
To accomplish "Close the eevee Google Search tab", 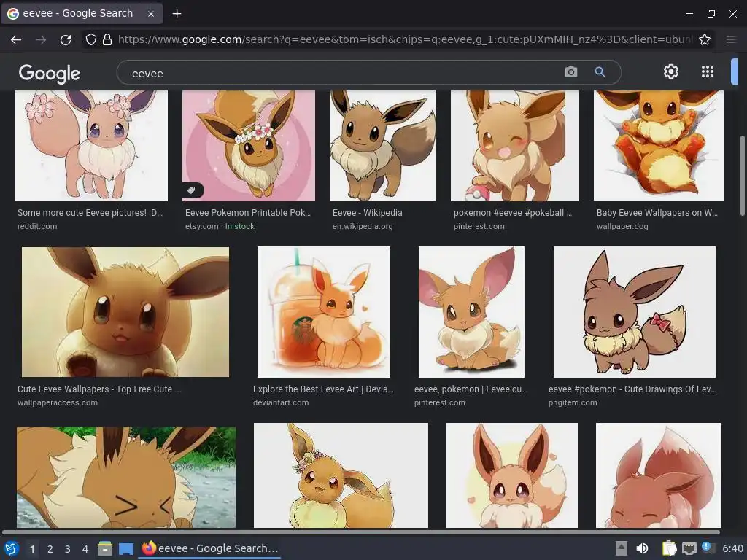I will pyautogui.click(x=150, y=14).
